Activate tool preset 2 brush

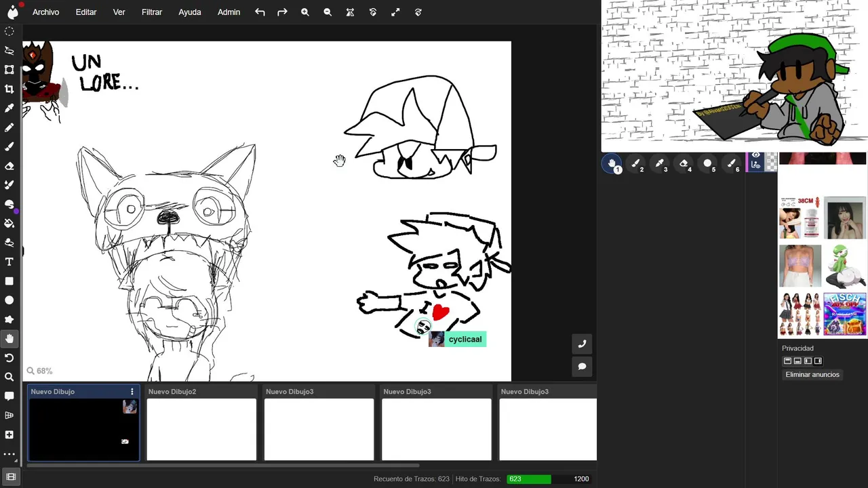[x=636, y=164]
